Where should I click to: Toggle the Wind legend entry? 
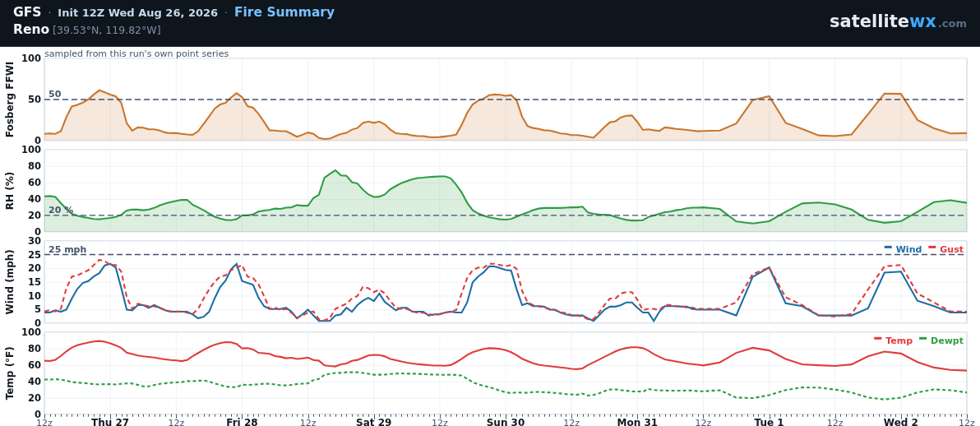click(903, 249)
